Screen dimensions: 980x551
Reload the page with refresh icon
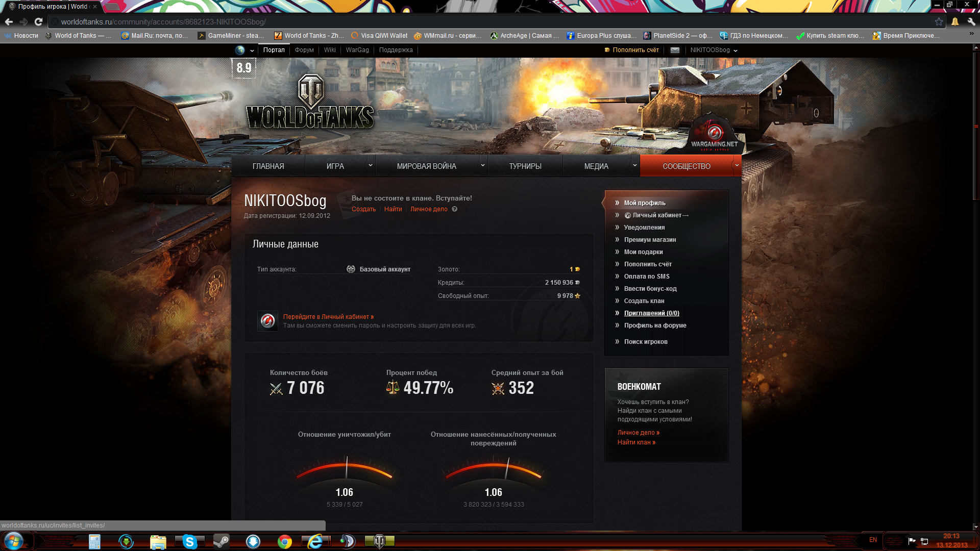38,22
